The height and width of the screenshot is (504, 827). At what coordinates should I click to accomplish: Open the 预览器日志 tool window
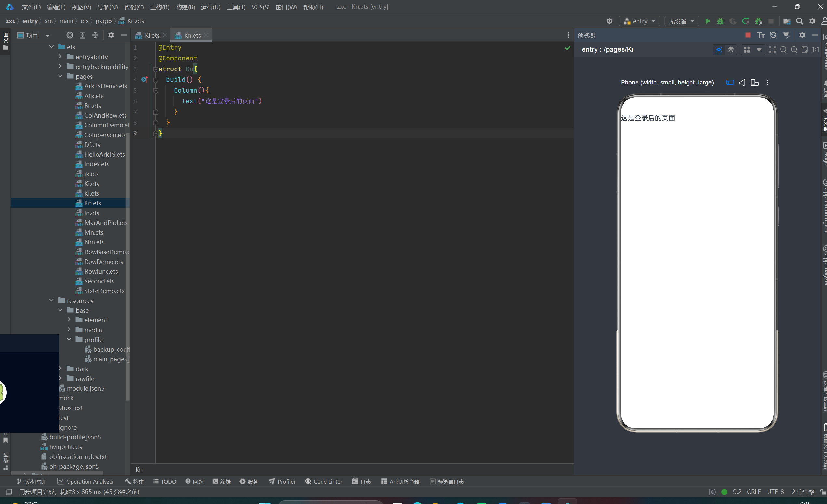(447, 482)
